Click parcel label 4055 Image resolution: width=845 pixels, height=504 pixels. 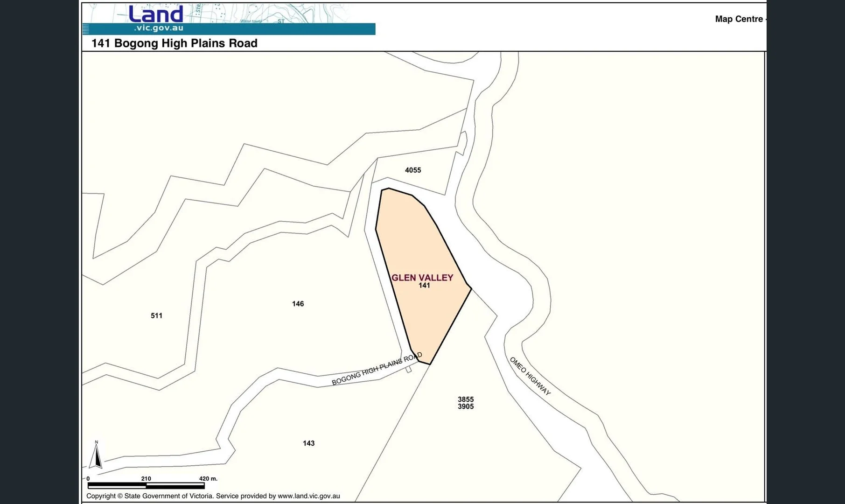412,170
